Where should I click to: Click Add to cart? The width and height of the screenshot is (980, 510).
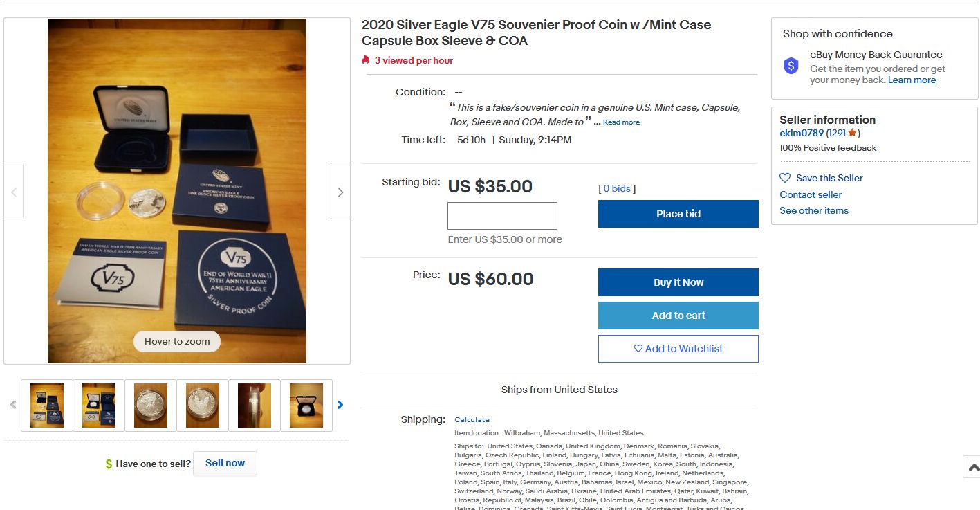click(678, 316)
